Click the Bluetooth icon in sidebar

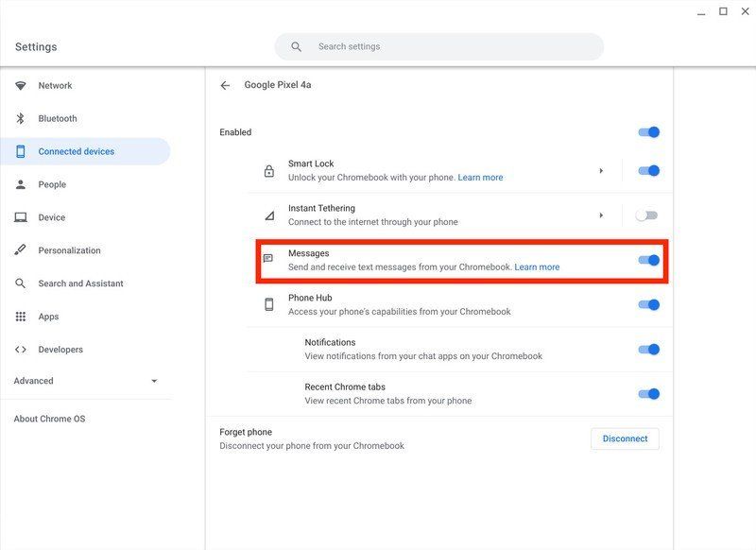tap(22, 118)
